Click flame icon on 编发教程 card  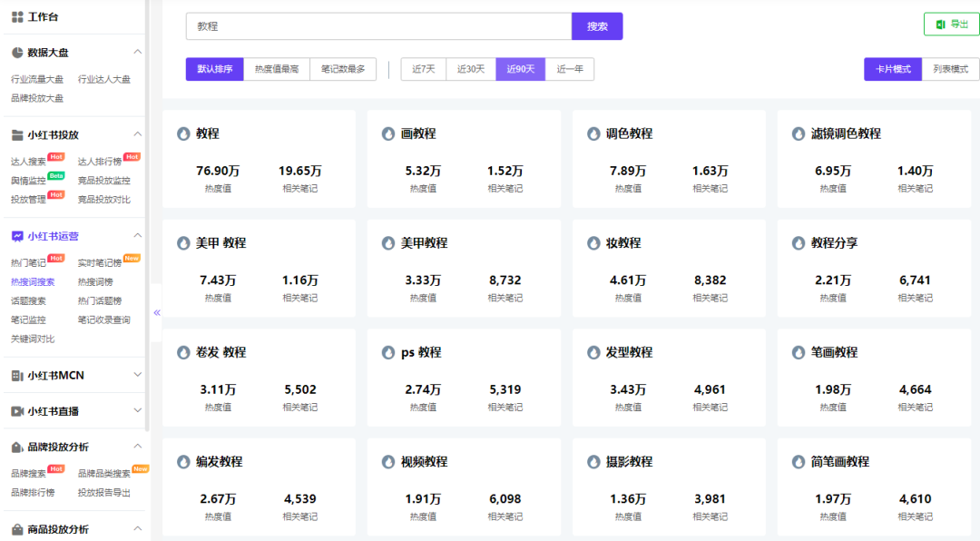pyautogui.click(x=183, y=462)
